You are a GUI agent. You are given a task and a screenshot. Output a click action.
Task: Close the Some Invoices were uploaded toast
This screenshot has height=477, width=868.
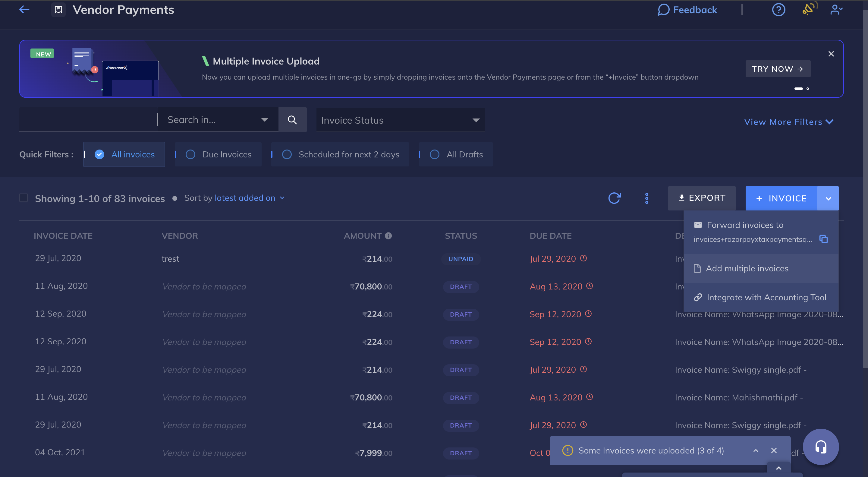(774, 450)
